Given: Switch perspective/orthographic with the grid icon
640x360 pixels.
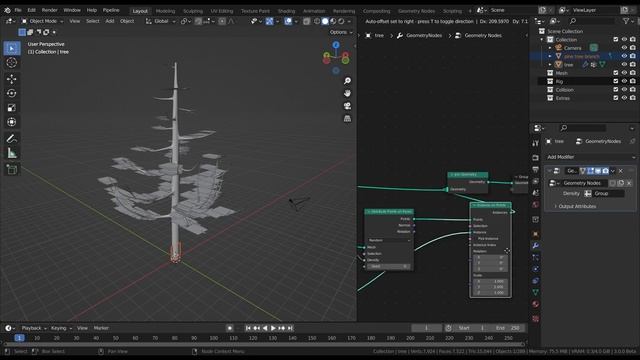Looking at the screenshot, I should (x=347, y=119).
